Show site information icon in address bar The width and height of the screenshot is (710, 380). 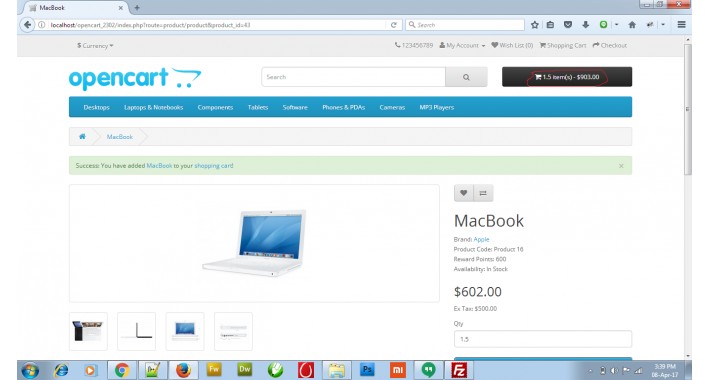click(x=42, y=25)
